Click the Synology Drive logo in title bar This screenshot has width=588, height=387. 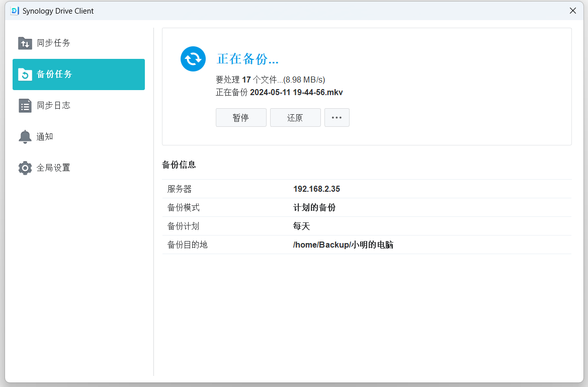click(x=15, y=11)
